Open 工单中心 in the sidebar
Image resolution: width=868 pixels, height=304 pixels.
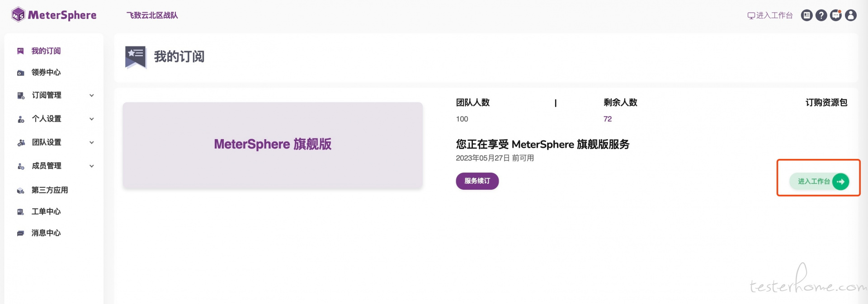(46, 211)
